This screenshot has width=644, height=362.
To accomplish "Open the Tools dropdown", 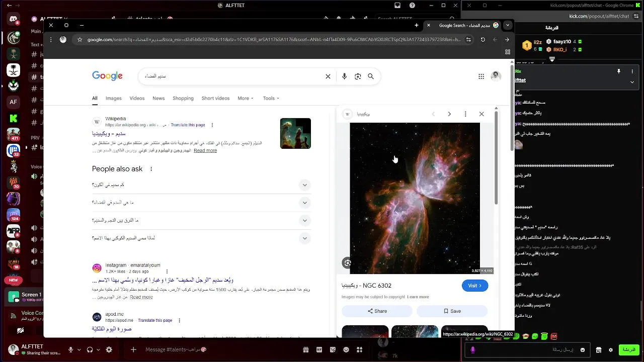I will coord(271,99).
